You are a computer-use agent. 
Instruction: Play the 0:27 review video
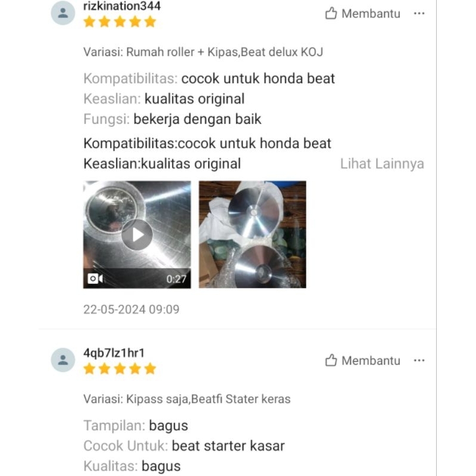pyautogui.click(x=137, y=234)
